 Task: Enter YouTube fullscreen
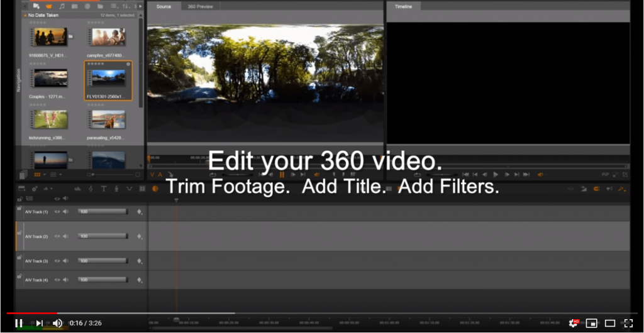point(628,323)
